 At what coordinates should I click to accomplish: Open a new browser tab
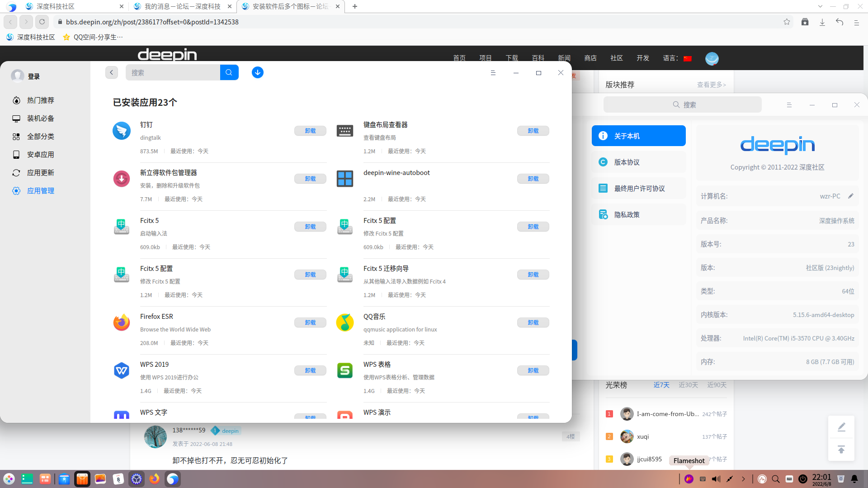[355, 6]
